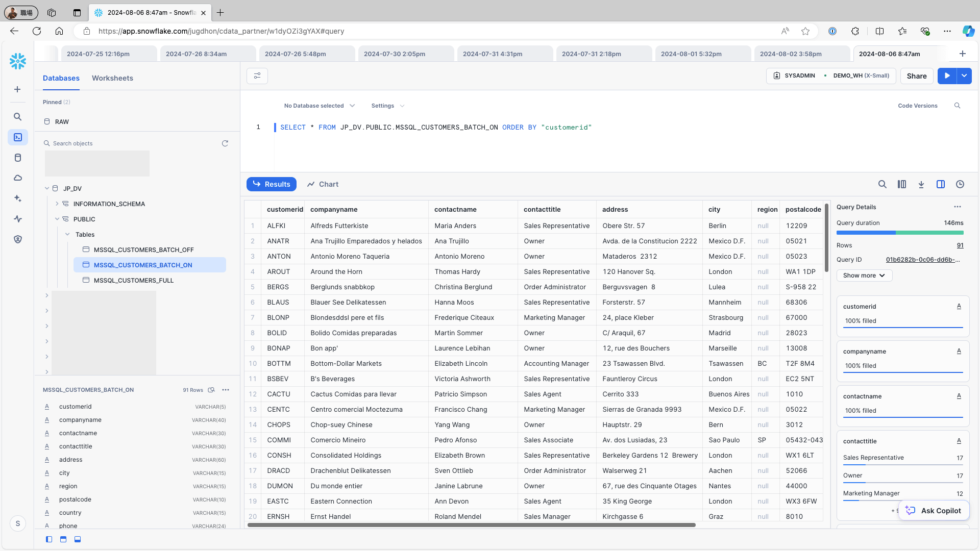
Task: Switch to the Worksheets tab
Action: pyautogui.click(x=112, y=78)
